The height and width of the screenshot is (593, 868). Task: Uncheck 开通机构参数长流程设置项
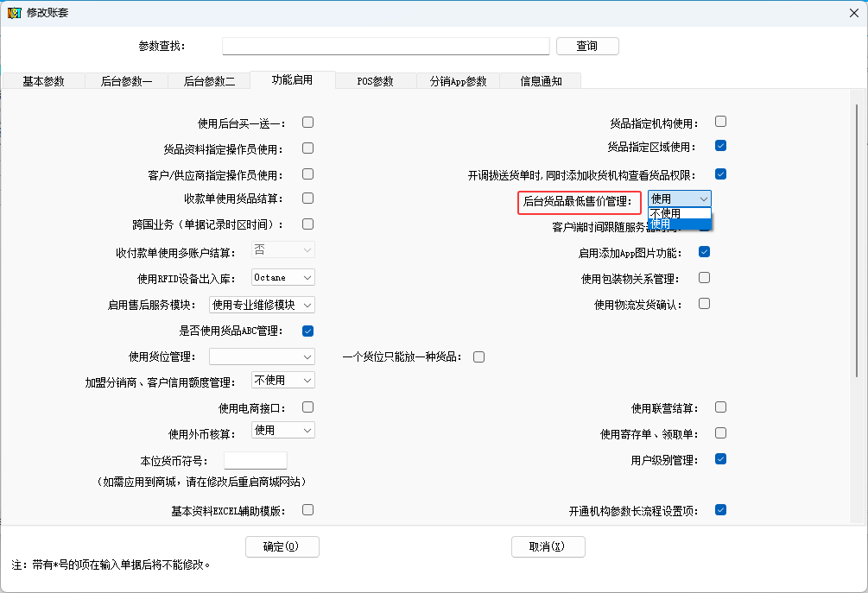point(721,510)
